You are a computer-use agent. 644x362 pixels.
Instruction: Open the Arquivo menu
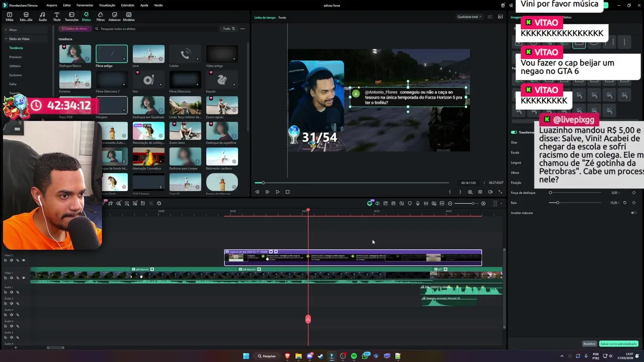tap(51, 5)
